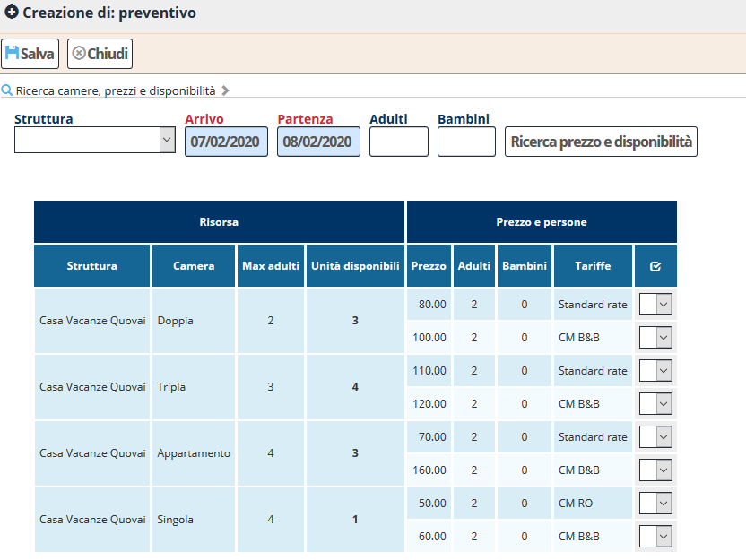Click the Tariffe column header
Viewport: 746px width, 560px height.
coord(593,266)
